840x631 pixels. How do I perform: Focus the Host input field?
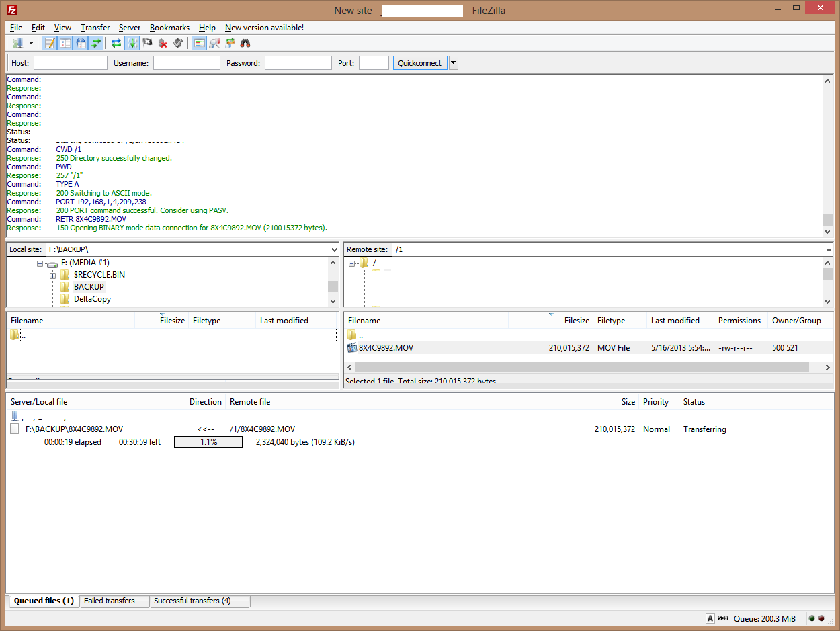coord(71,63)
